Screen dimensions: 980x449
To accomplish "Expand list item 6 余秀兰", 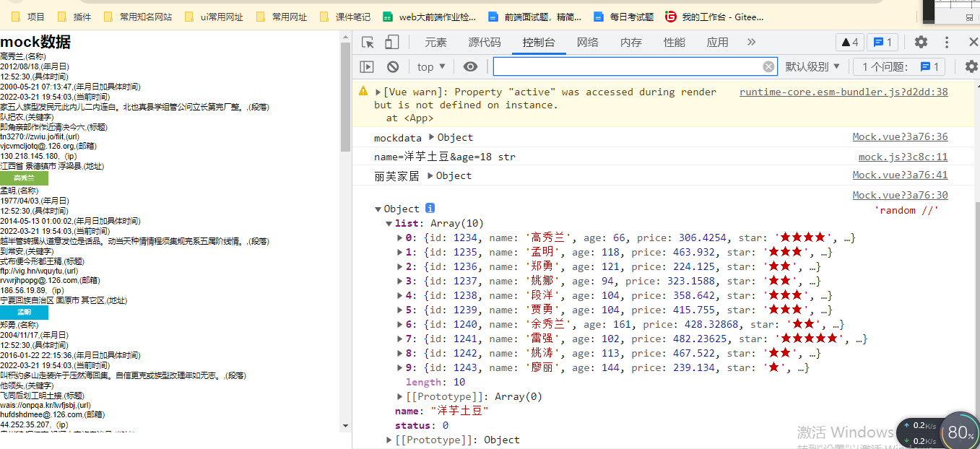I will tap(400, 325).
